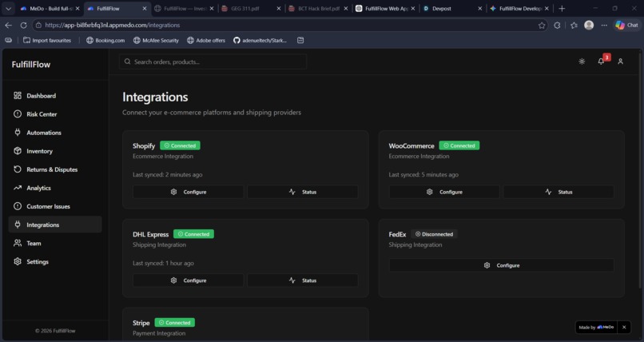Open a new browser tab
This screenshot has width=644, height=342.
[562, 8]
